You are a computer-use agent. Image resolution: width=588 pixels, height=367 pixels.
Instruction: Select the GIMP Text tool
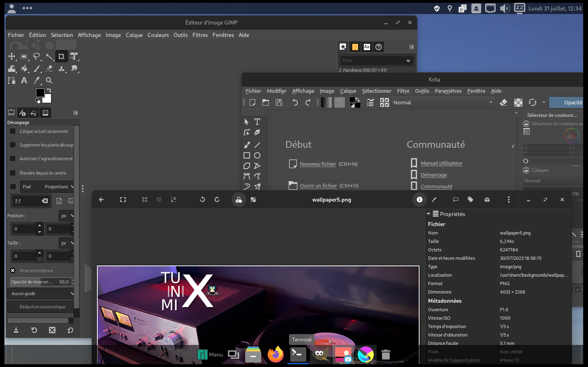[24, 80]
